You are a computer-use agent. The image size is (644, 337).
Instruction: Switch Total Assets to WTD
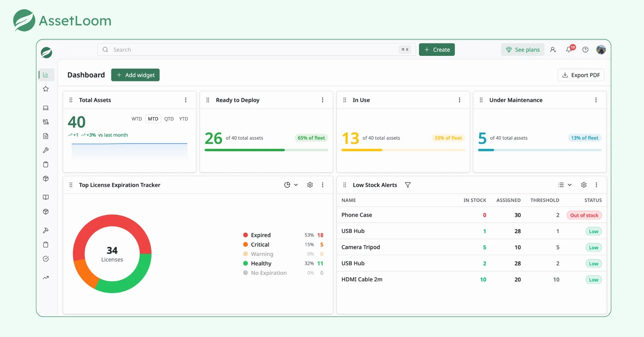pyautogui.click(x=137, y=119)
